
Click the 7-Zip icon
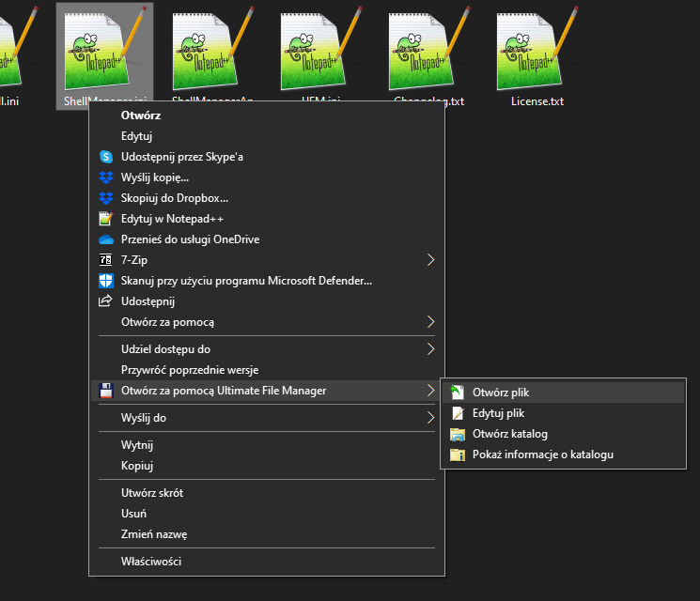point(106,260)
